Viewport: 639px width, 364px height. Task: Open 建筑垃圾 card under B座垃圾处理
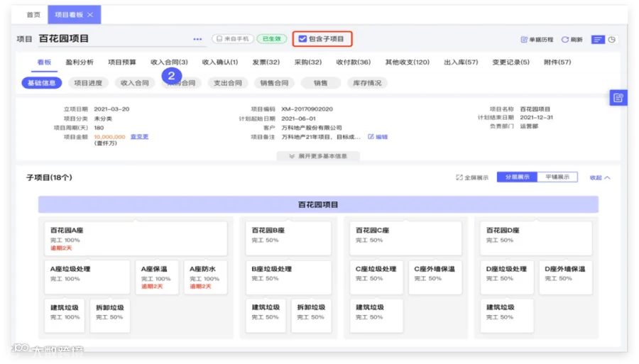click(266, 316)
